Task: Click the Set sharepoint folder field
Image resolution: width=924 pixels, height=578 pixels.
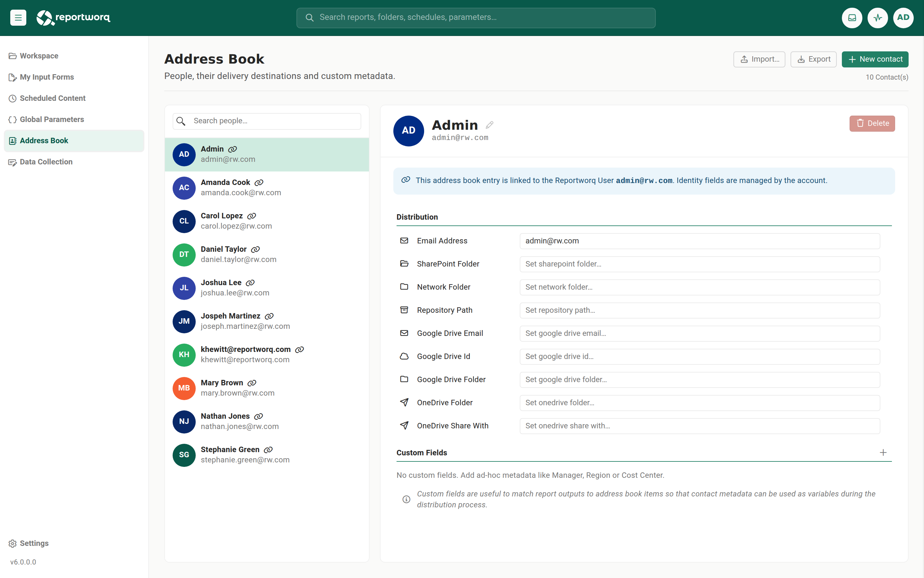Action: coord(699,264)
